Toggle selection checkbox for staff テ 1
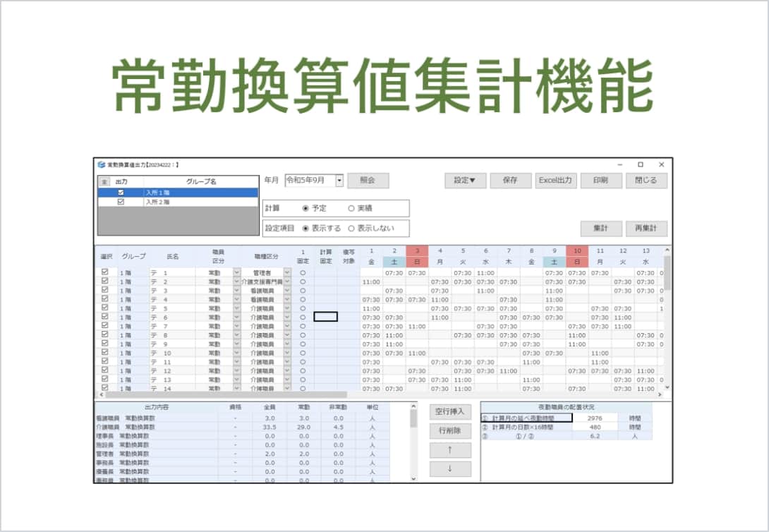This screenshot has width=769, height=532. pyautogui.click(x=104, y=272)
